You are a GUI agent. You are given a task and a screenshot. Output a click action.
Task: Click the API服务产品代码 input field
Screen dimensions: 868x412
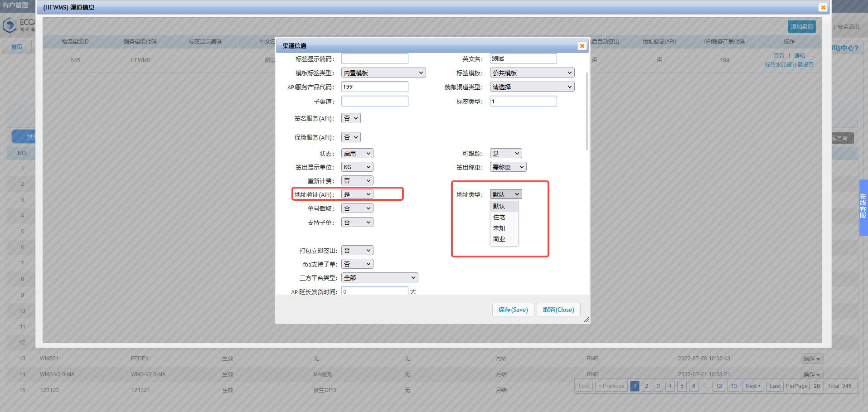pos(374,87)
